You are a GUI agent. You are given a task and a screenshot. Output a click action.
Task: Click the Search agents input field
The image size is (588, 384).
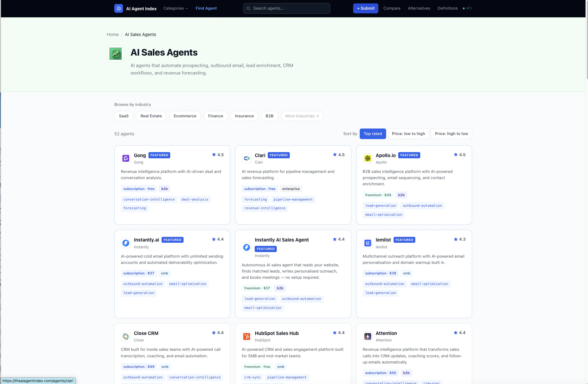(x=286, y=8)
